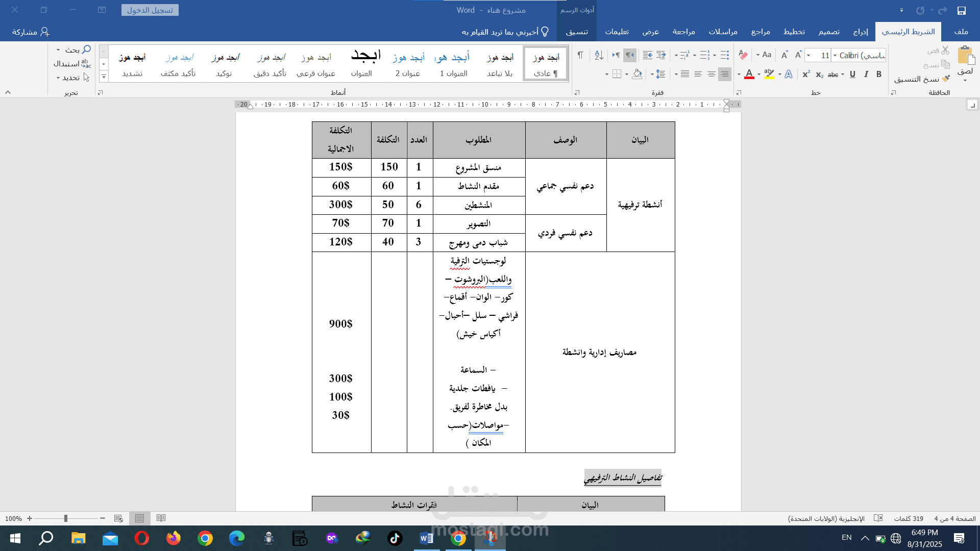980x551 pixels.
Task: Switch to the عرض (View) tab
Action: pos(650,32)
